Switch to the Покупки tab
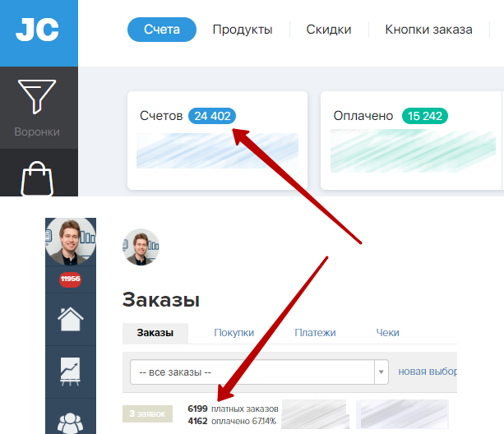The height and width of the screenshot is (434, 504). pyautogui.click(x=234, y=333)
